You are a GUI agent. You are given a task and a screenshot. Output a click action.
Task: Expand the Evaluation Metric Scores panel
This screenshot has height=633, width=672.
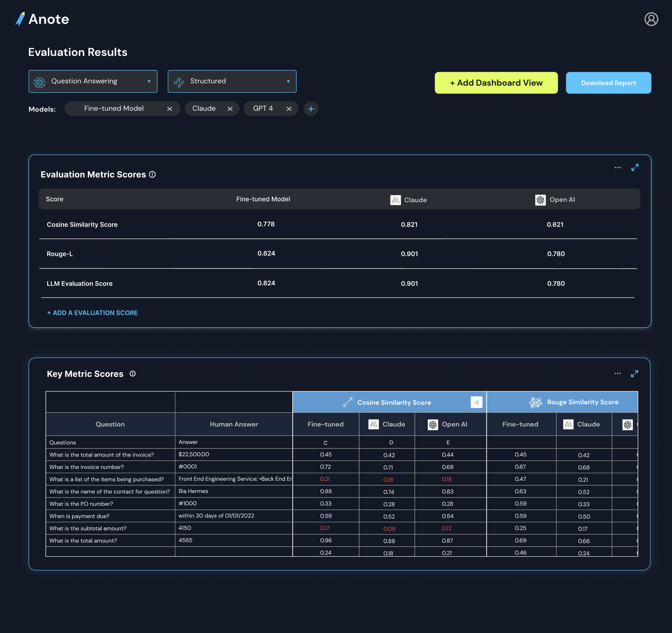tap(635, 168)
